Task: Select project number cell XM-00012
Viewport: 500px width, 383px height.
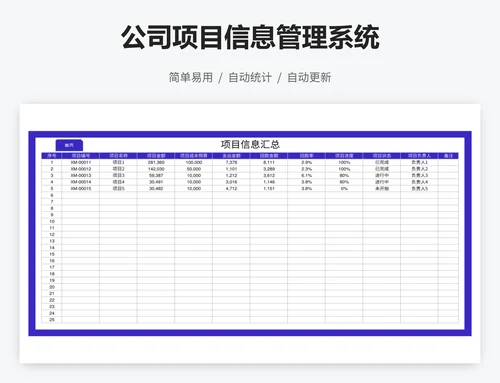Action: point(81,169)
